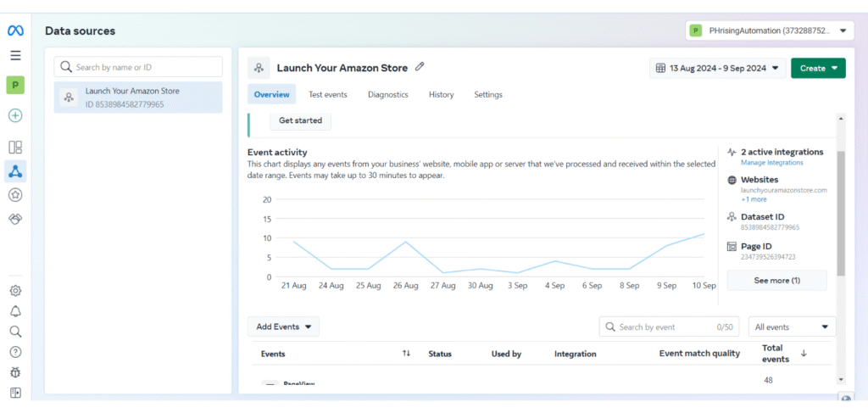Screen dimensions: 868x413
Task: Click the Dataset ID icon in side panel
Action: click(x=732, y=217)
